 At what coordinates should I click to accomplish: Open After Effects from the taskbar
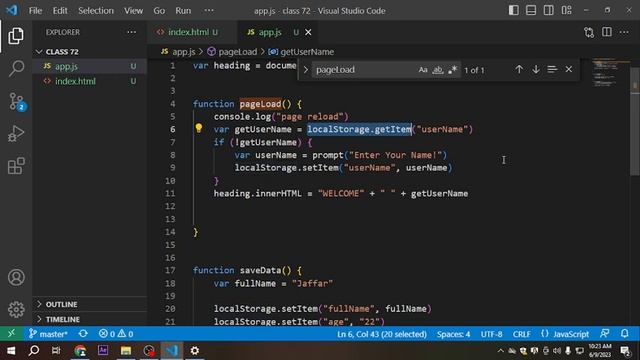[103, 350]
